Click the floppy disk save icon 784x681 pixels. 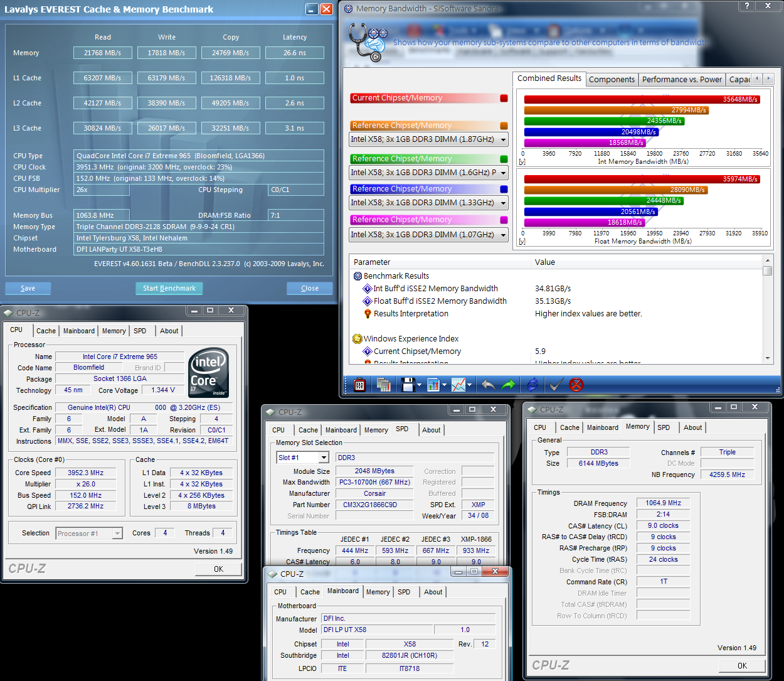coord(408,385)
